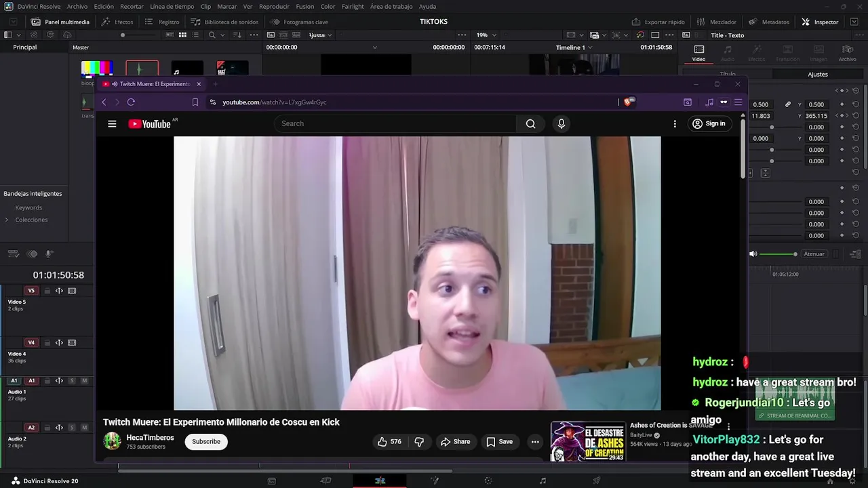The width and height of the screenshot is (868, 488).
Task: Reload the YouTube page in browser
Action: [131, 102]
